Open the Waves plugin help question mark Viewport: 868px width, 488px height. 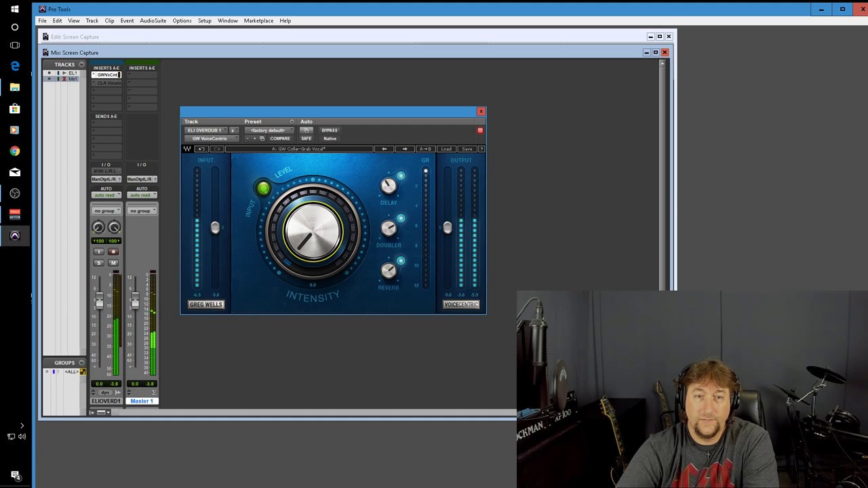(x=481, y=149)
